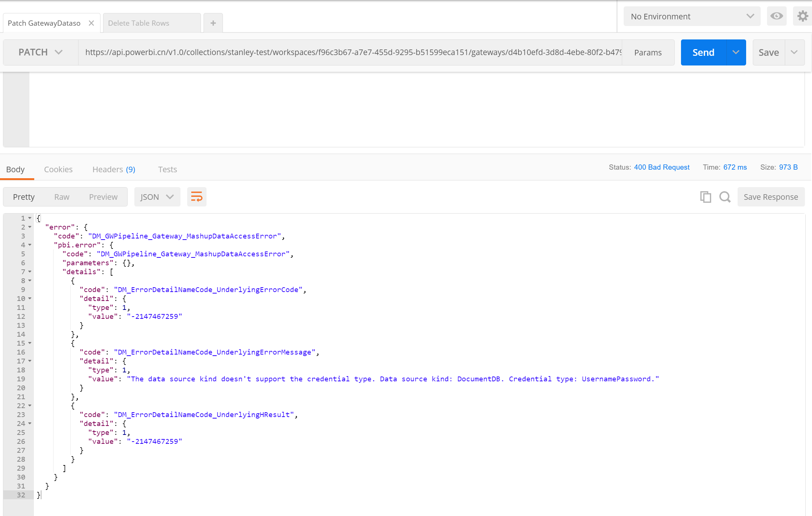Collapse the "details" array on line 7

(30, 272)
